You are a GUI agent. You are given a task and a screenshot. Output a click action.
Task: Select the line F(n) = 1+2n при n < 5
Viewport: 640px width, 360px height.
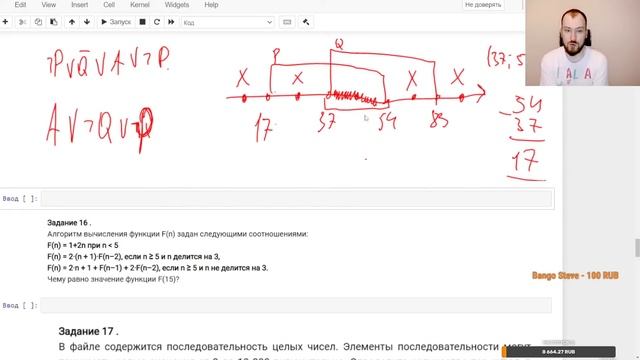pyautogui.click(x=83, y=245)
